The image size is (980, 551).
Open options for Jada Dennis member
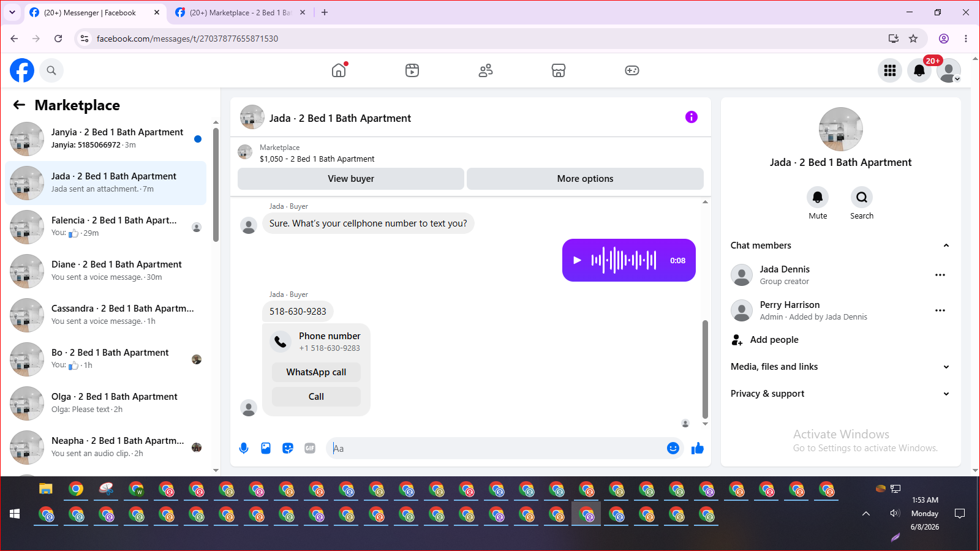coord(940,275)
